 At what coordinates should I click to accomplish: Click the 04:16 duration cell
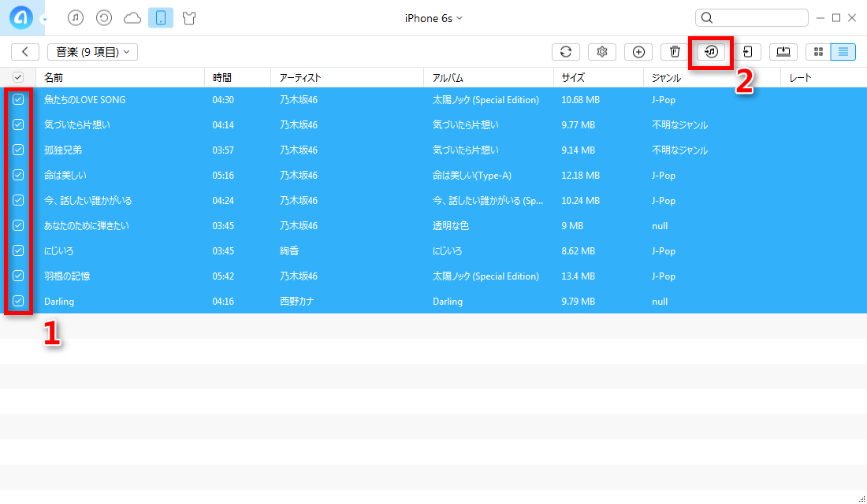(x=223, y=302)
